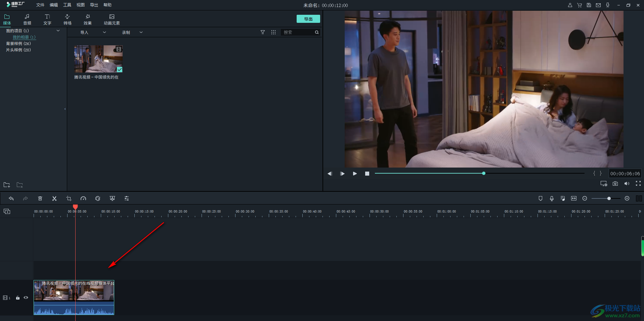Collapse the media side panel arrow
The height and width of the screenshot is (321, 644).
(x=65, y=109)
